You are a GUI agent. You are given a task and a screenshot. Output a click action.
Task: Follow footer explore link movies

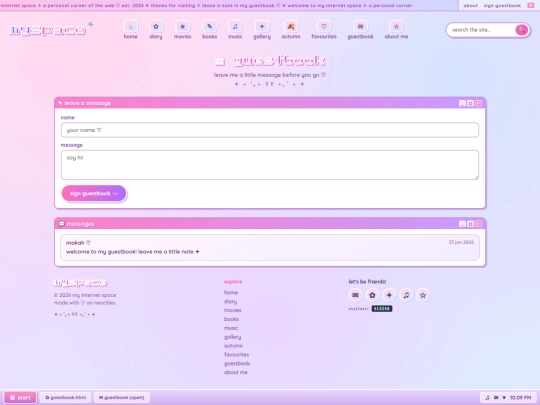pos(232,310)
